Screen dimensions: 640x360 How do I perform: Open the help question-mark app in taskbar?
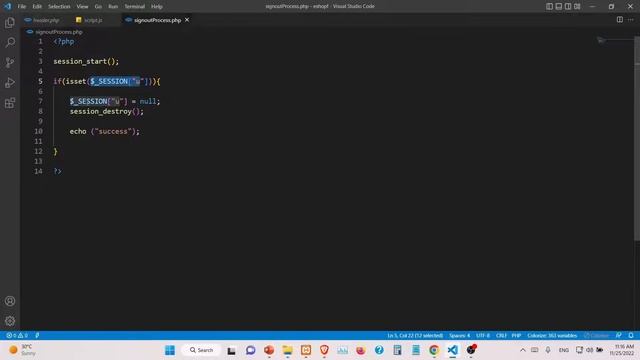[x=379, y=350]
